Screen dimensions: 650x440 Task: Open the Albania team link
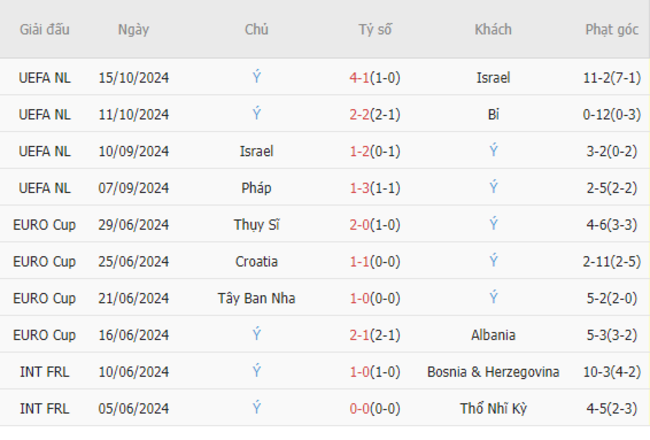point(493,335)
